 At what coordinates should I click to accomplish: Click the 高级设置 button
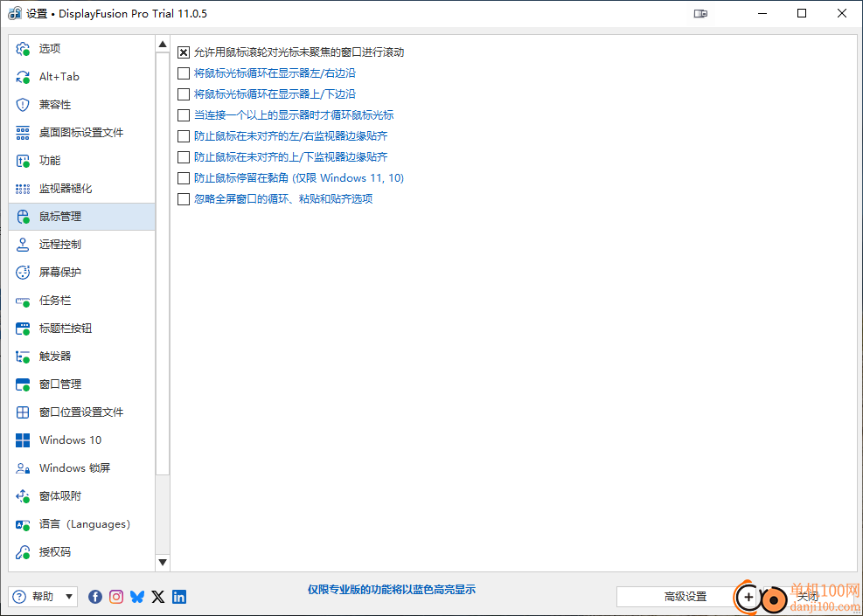(x=685, y=596)
